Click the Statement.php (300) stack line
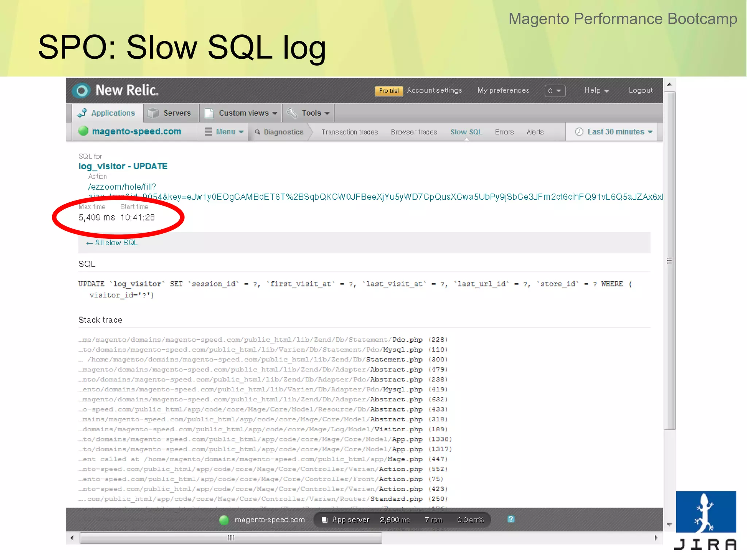747x560 pixels. click(263, 359)
